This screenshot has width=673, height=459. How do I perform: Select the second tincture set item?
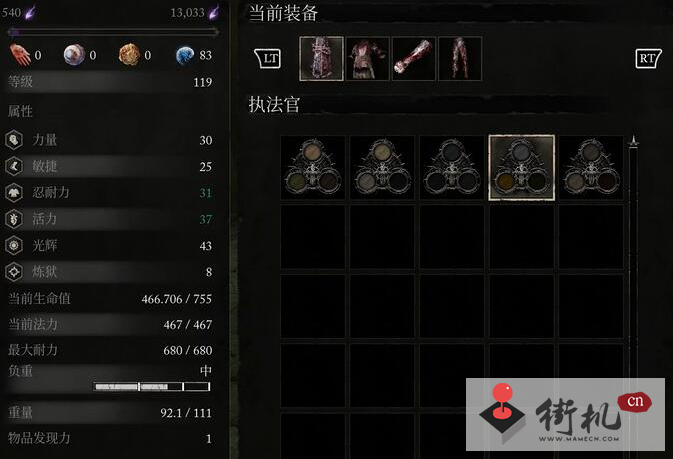coord(382,168)
